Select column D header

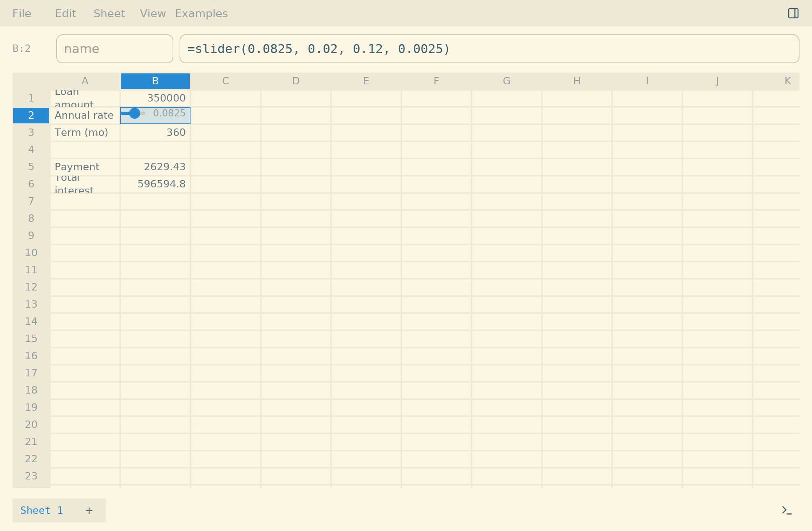point(296,81)
